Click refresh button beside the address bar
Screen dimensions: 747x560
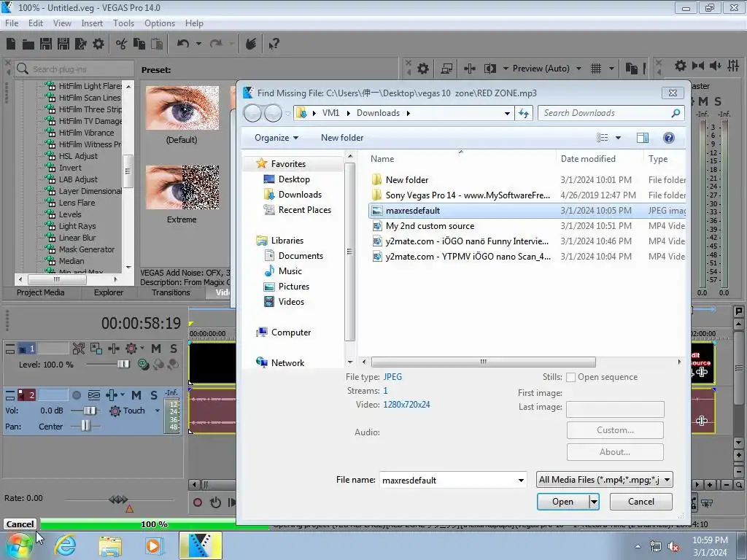pos(524,113)
